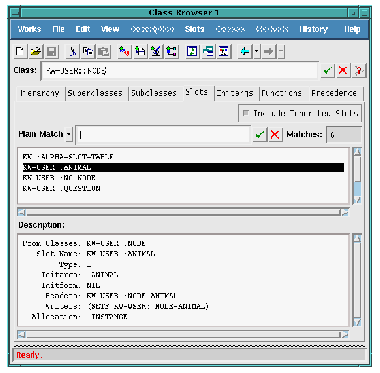Screen dimensions: 380x373
Task: Click the blue-framed toolbar icon before back arrow
Action: tap(224, 51)
